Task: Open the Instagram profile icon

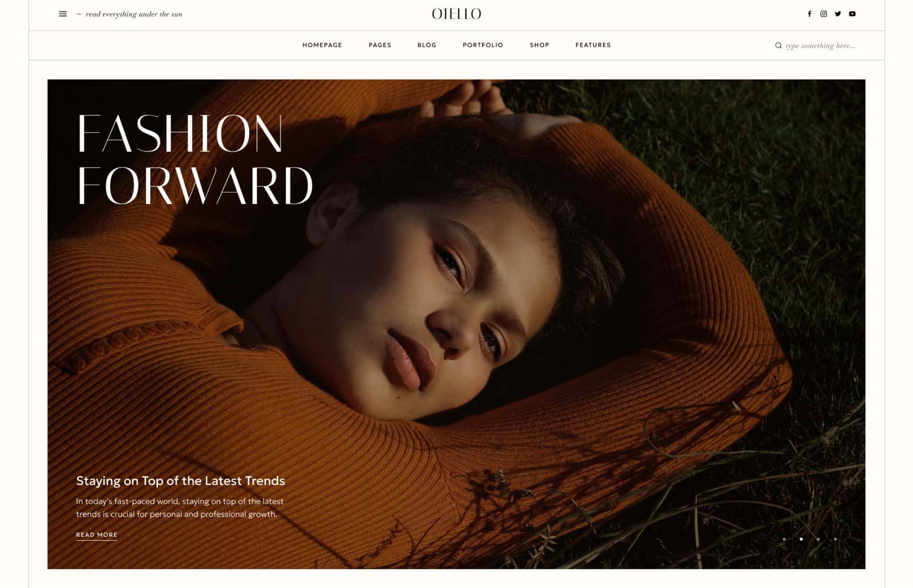Action: click(x=823, y=14)
